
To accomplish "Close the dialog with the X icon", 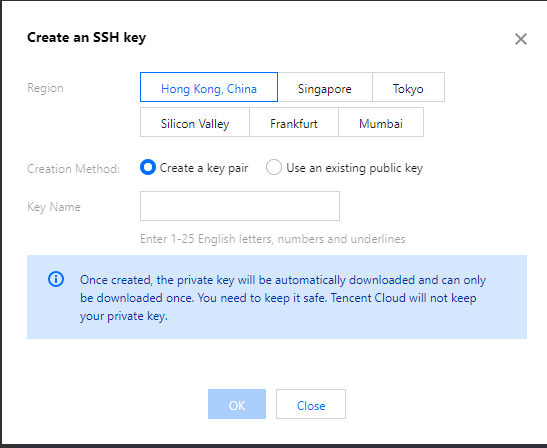I will pyautogui.click(x=520, y=39).
